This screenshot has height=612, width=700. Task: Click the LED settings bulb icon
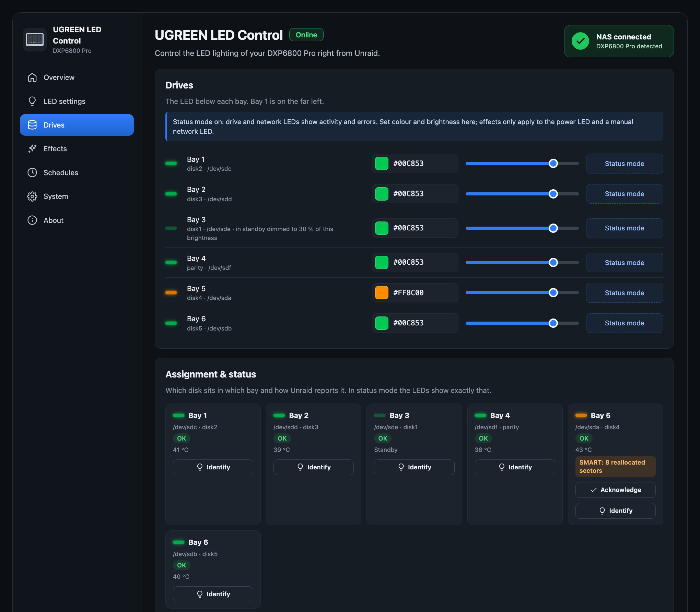(32, 101)
